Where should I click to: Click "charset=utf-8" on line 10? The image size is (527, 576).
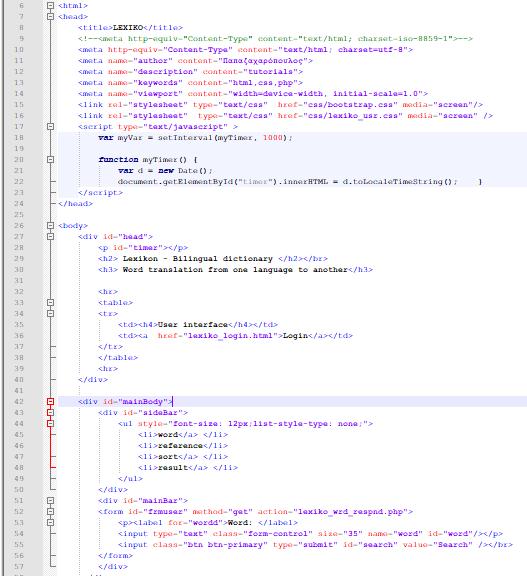pos(370,50)
